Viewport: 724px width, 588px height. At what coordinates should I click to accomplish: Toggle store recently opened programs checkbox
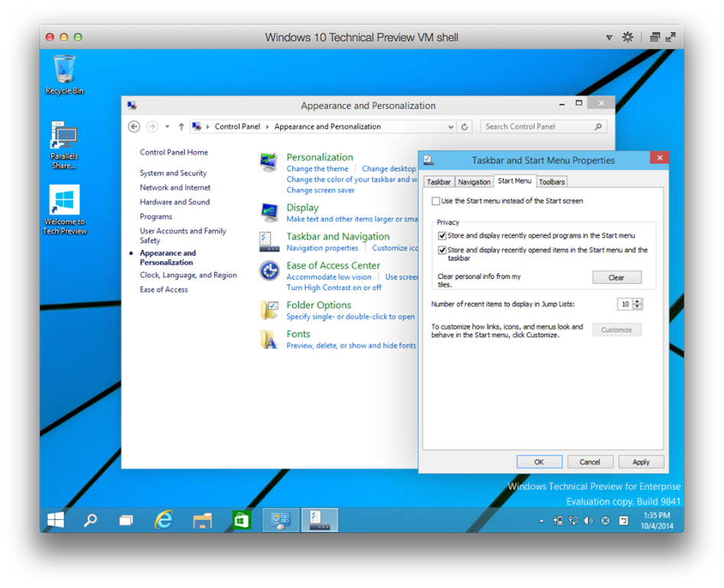442,236
